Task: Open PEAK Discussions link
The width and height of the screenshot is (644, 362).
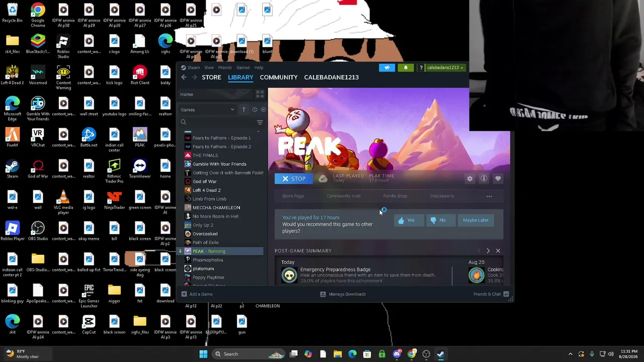Action: tap(442, 196)
